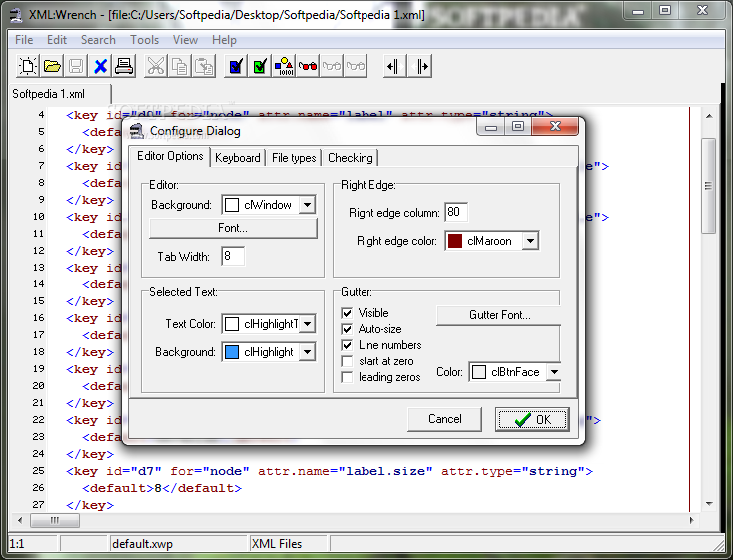Select the Editor Options tab

tap(170, 156)
